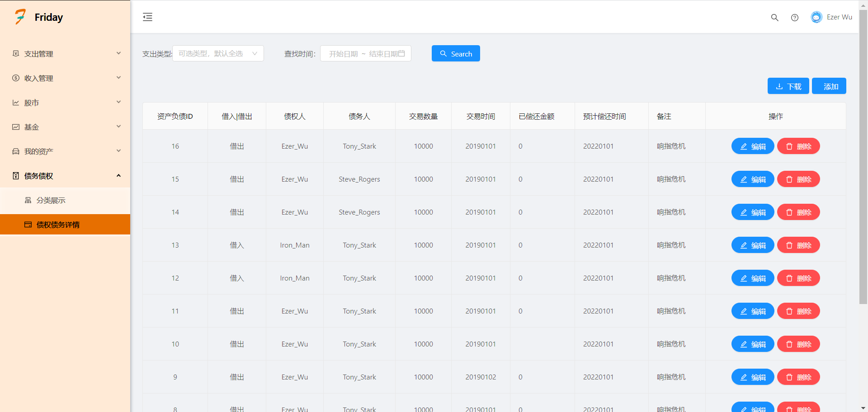Edit the row with ID 9
This screenshot has height=412, width=868.
[x=753, y=377]
